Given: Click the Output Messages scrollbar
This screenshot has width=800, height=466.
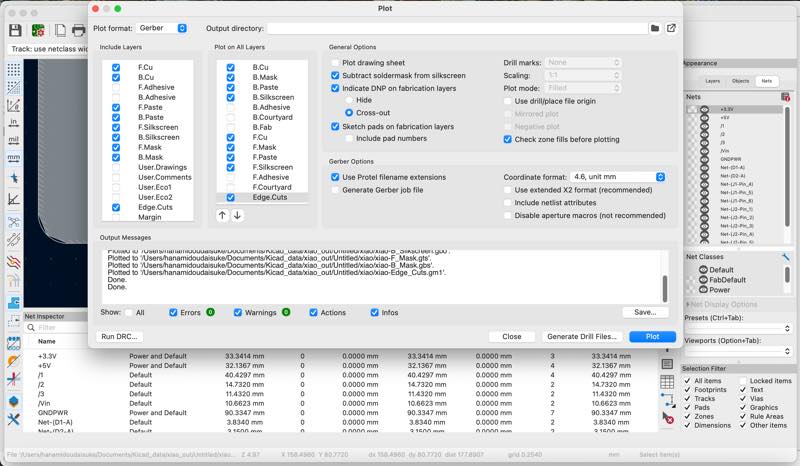Looking at the screenshot, I should (664, 288).
